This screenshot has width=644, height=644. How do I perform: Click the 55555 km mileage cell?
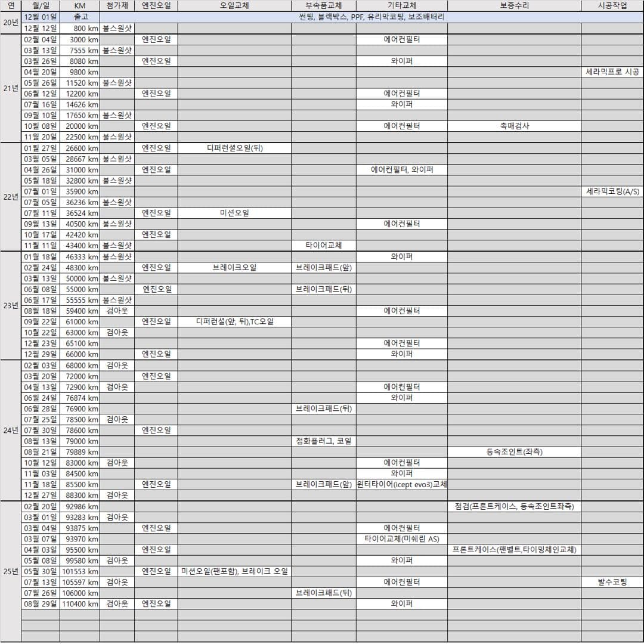click(80, 300)
